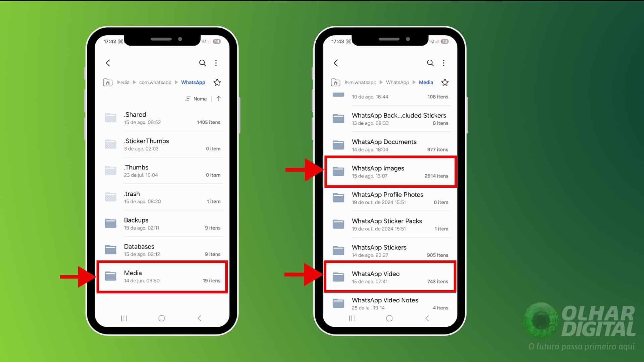The image size is (644, 362).
Task: Tap the folder icon beside WhatsApp Video
Action: pyautogui.click(x=338, y=277)
